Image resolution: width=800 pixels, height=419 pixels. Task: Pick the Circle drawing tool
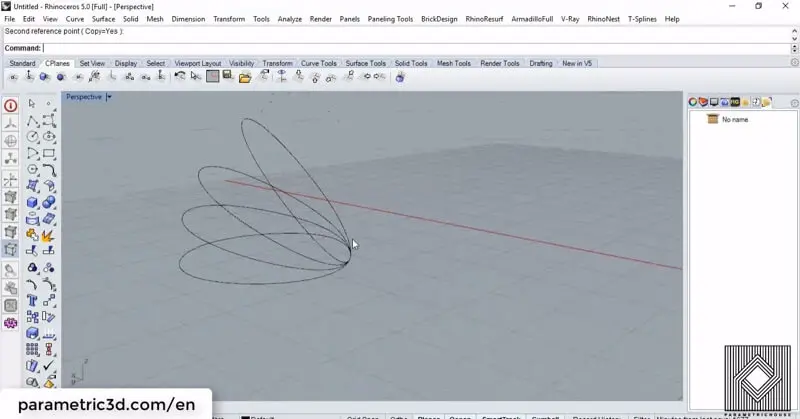click(x=32, y=137)
